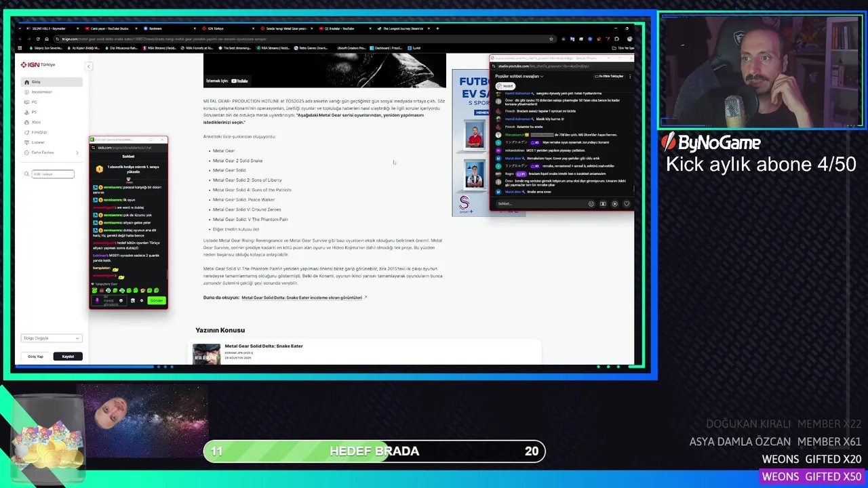Open the Ubisoft Creators bookmark
Viewport: 868px width, 488px height.
pyautogui.click(x=350, y=48)
